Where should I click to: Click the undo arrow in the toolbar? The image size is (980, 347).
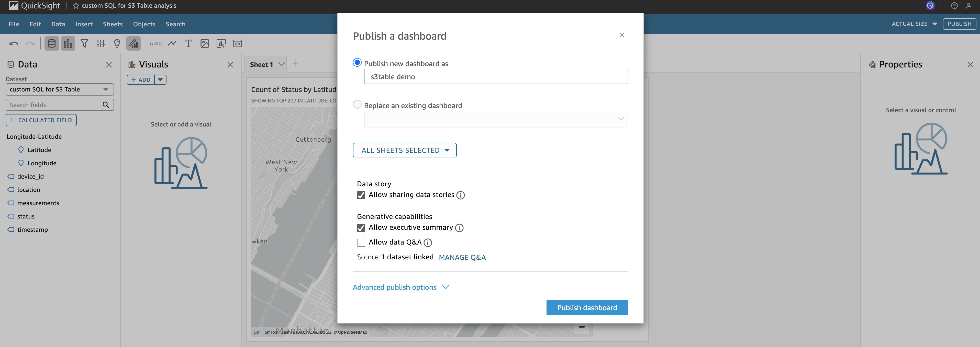pos(14,44)
